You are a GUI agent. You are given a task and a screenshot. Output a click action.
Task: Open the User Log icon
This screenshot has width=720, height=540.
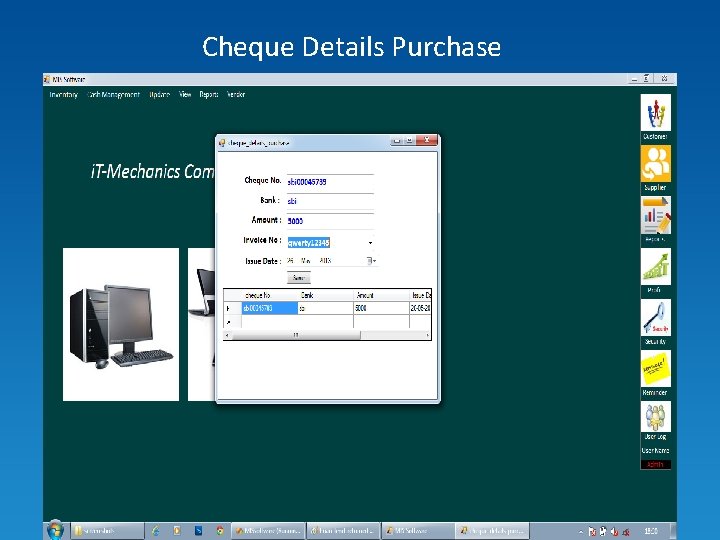pos(655,416)
